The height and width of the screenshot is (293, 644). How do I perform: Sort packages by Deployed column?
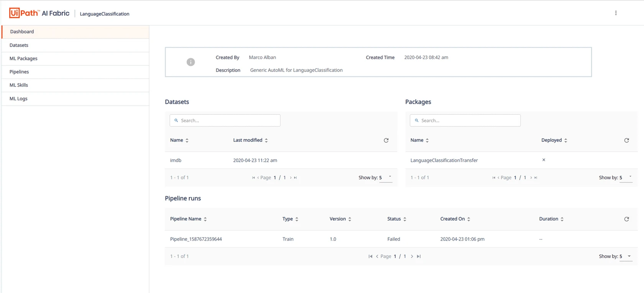click(x=554, y=140)
